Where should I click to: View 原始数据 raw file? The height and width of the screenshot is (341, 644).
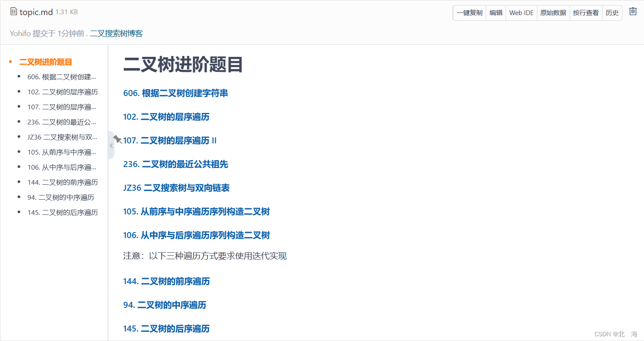point(553,13)
